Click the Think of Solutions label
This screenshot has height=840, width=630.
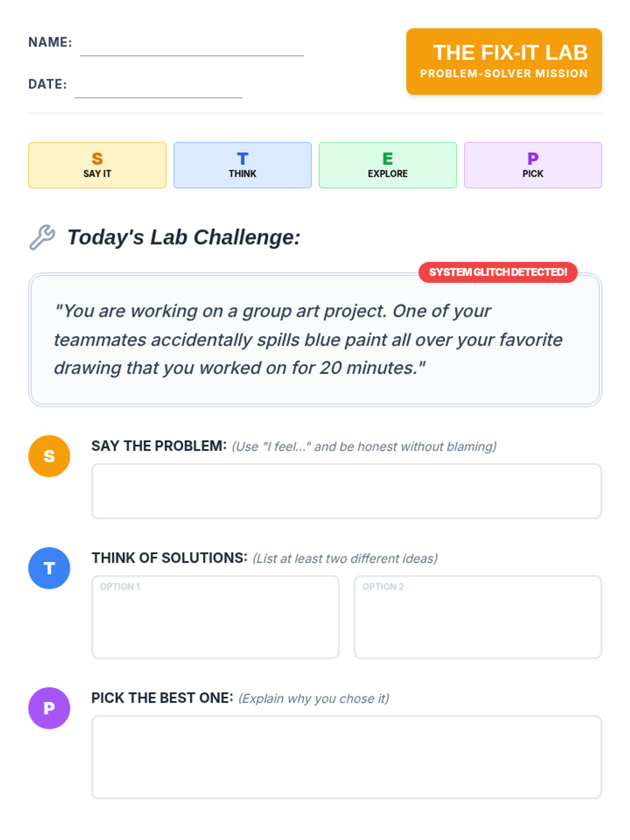170,558
